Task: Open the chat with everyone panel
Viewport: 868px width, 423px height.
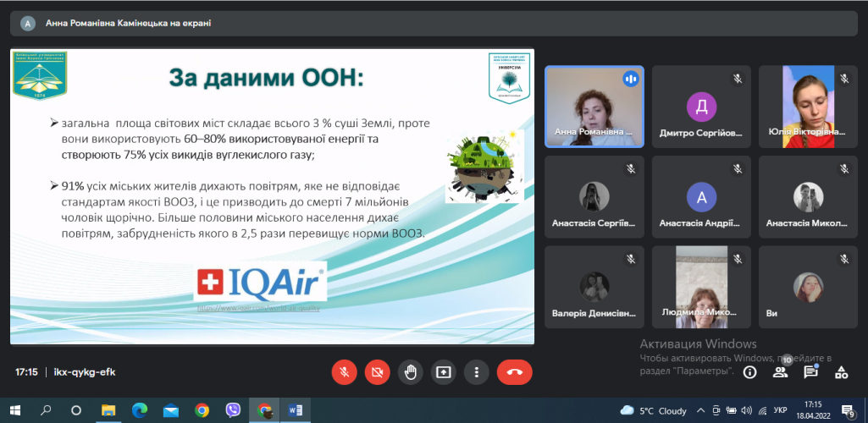Action: click(x=810, y=372)
